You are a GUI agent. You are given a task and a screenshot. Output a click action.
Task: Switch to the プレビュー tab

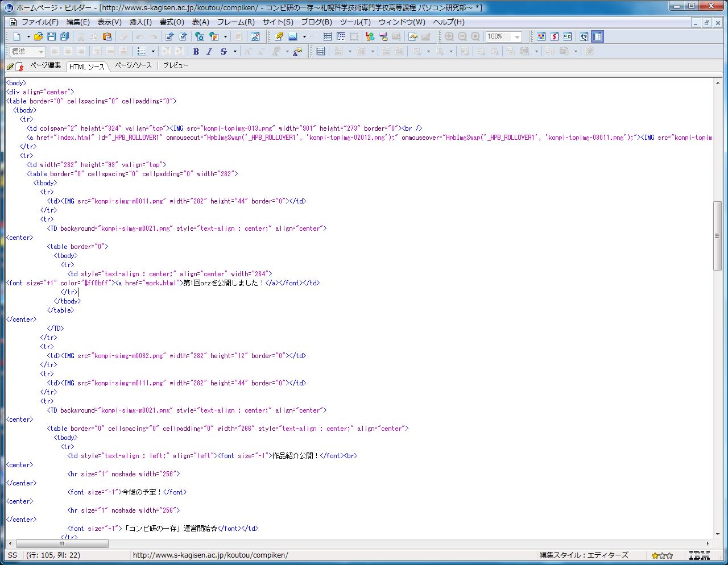point(176,65)
